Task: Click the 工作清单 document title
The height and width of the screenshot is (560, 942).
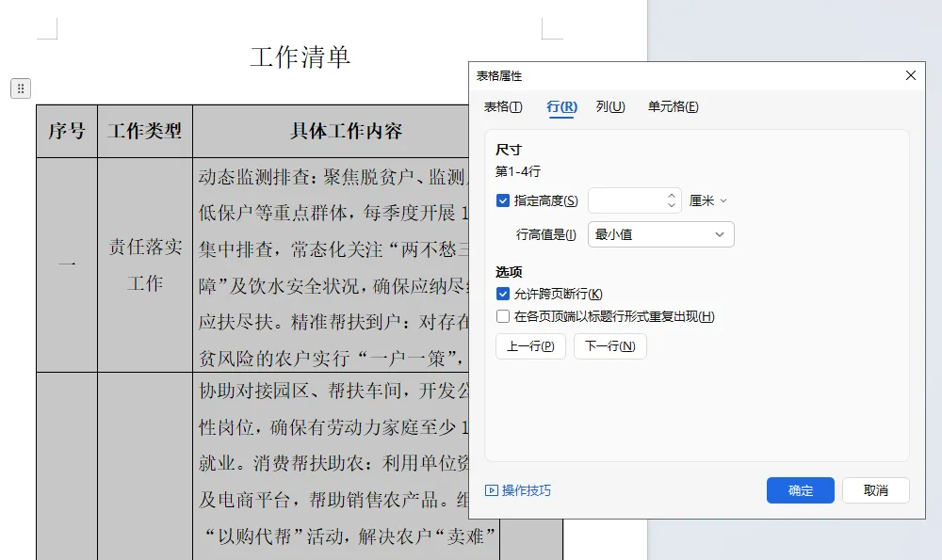Action: click(x=300, y=57)
